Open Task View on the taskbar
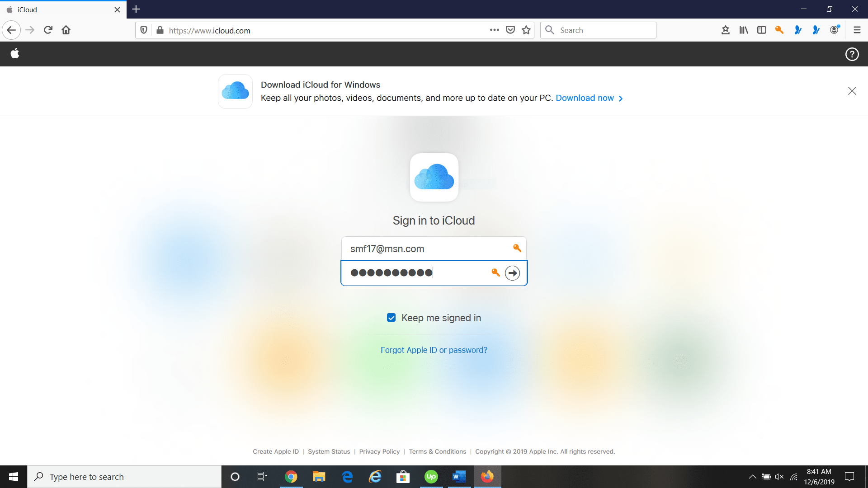868x488 pixels. (262, 477)
